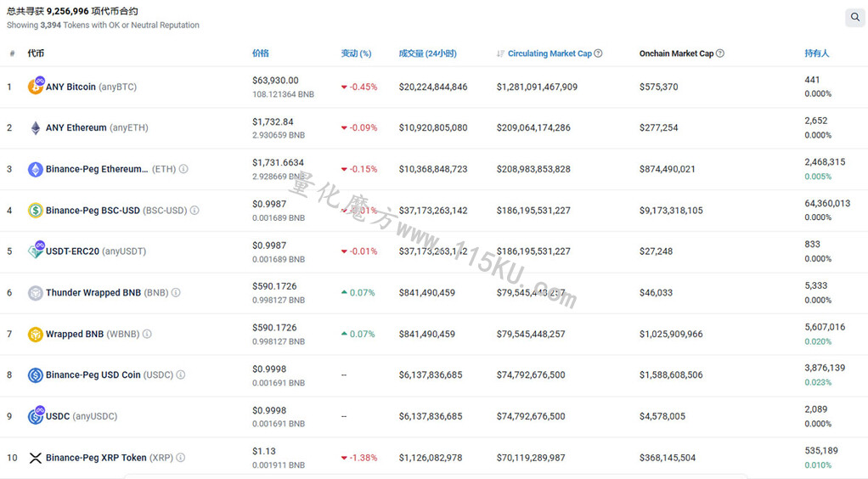Click the Wrapped BNB token logo
Viewport: 868px width, 479px height.
click(x=36, y=335)
